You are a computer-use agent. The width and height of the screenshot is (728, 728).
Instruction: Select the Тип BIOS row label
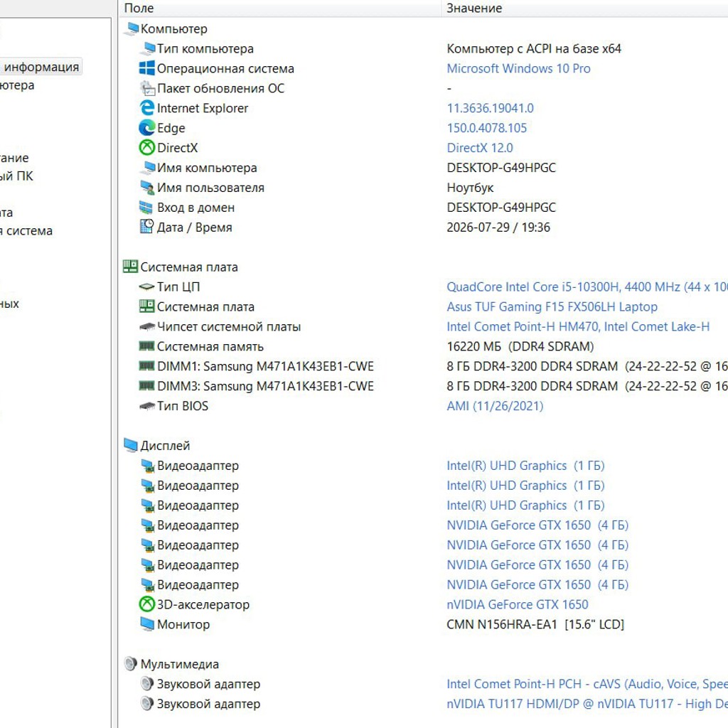point(183,406)
